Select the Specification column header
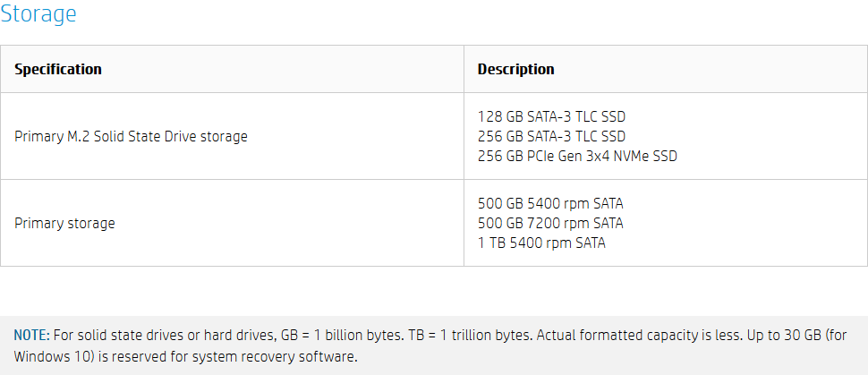The height and width of the screenshot is (375, 868). pos(58,69)
